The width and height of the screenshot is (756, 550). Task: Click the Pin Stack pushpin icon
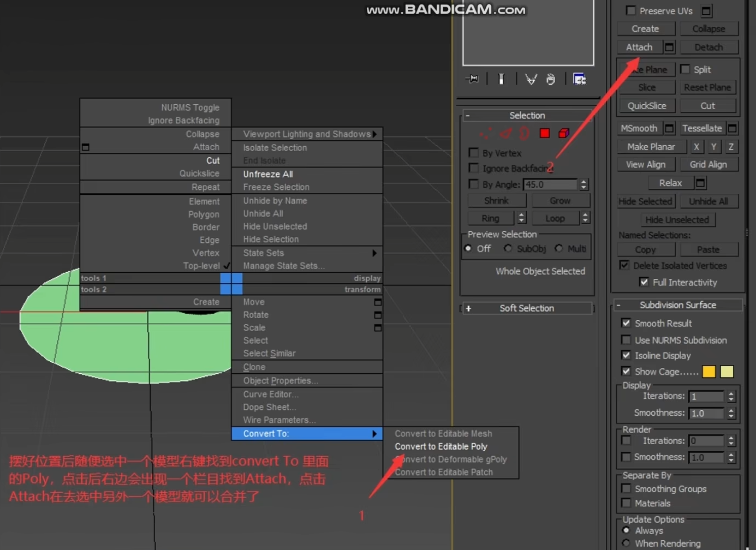tap(473, 79)
